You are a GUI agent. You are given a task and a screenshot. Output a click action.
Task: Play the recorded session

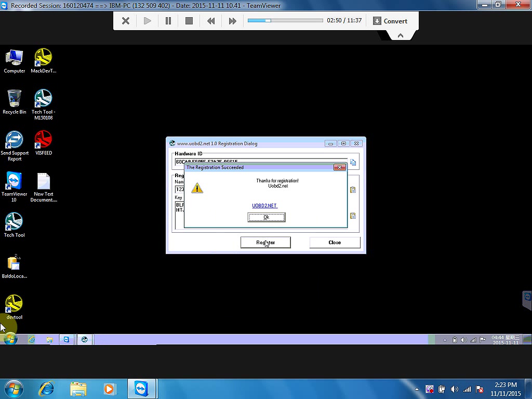pos(147,21)
